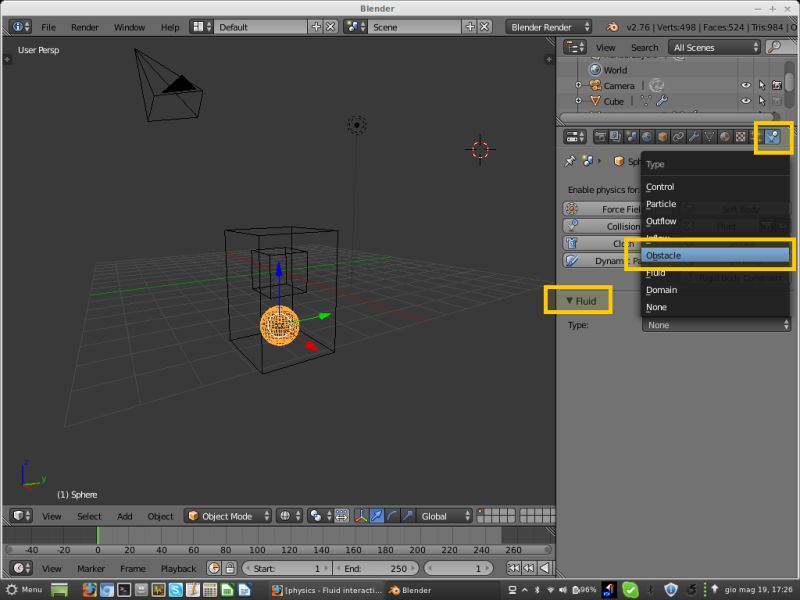This screenshot has width=800, height=600.
Task: Jump to previous keyframe in timeline
Action: [529, 568]
